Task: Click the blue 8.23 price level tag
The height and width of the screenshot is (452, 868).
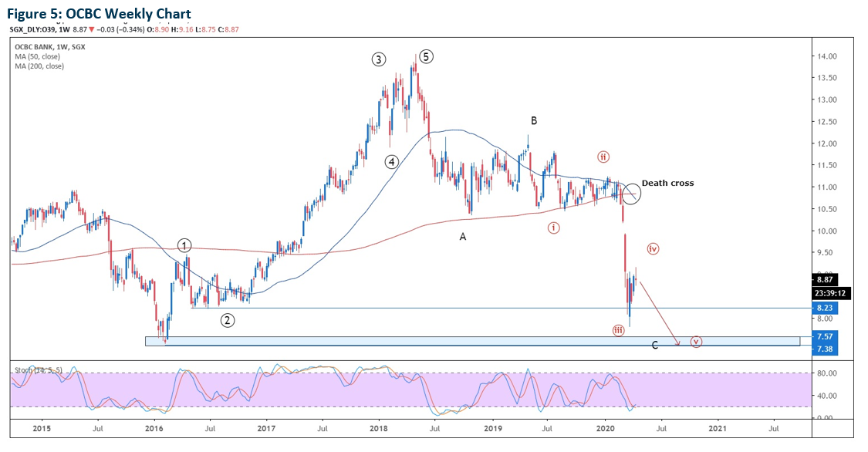Action: [x=825, y=309]
